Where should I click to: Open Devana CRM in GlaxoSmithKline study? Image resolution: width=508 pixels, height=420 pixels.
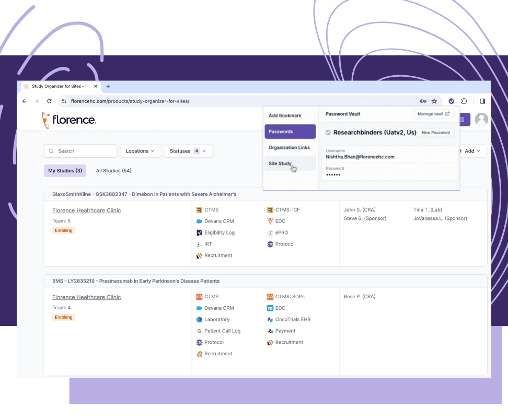click(215, 221)
